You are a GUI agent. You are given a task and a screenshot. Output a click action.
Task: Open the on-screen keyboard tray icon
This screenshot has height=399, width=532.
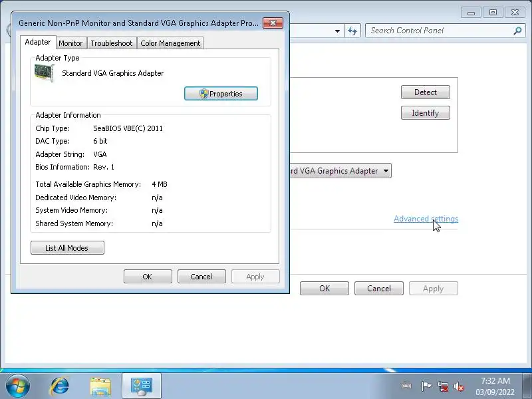(406, 386)
